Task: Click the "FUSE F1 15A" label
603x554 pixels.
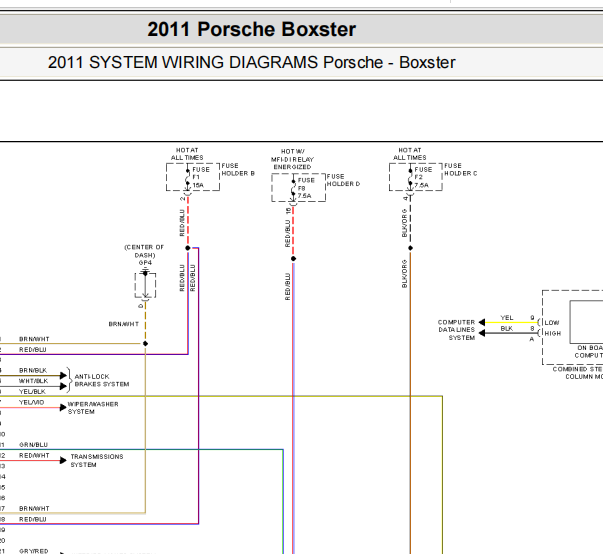Action: pos(201,177)
